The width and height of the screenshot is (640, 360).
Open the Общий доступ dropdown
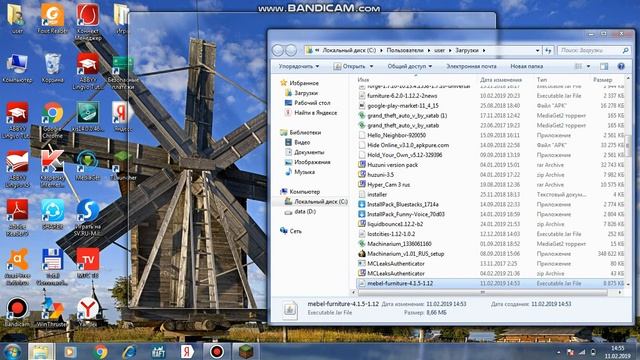point(409,66)
